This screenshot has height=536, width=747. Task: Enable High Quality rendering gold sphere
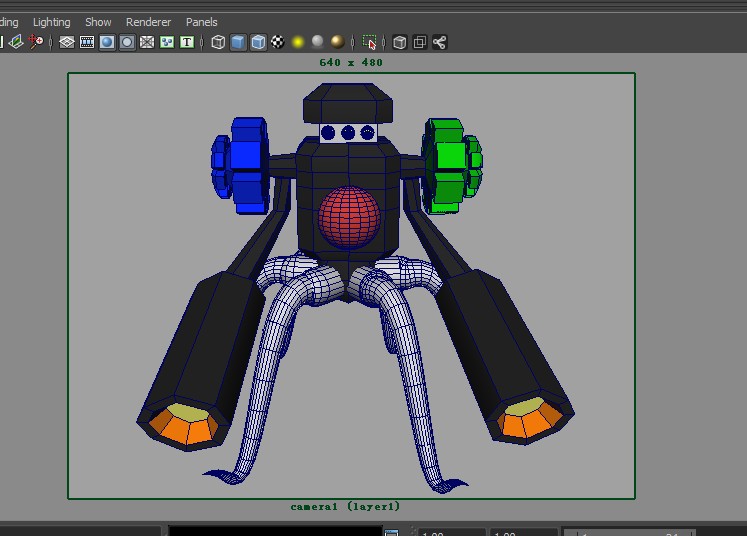tap(337, 42)
